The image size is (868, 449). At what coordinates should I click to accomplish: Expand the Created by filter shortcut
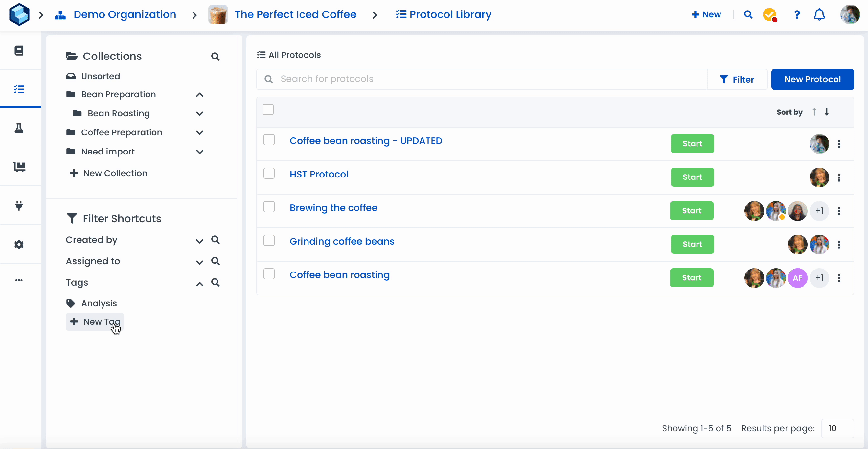pyautogui.click(x=199, y=241)
